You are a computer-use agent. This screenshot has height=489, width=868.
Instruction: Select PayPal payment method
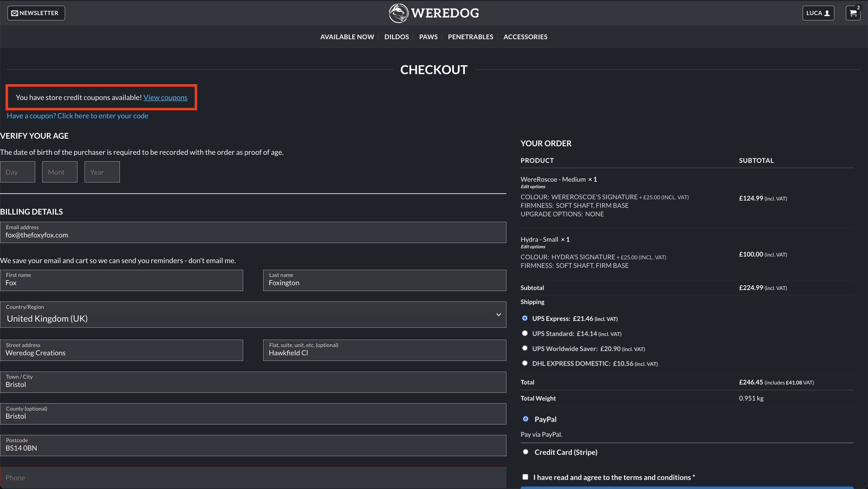pos(525,419)
